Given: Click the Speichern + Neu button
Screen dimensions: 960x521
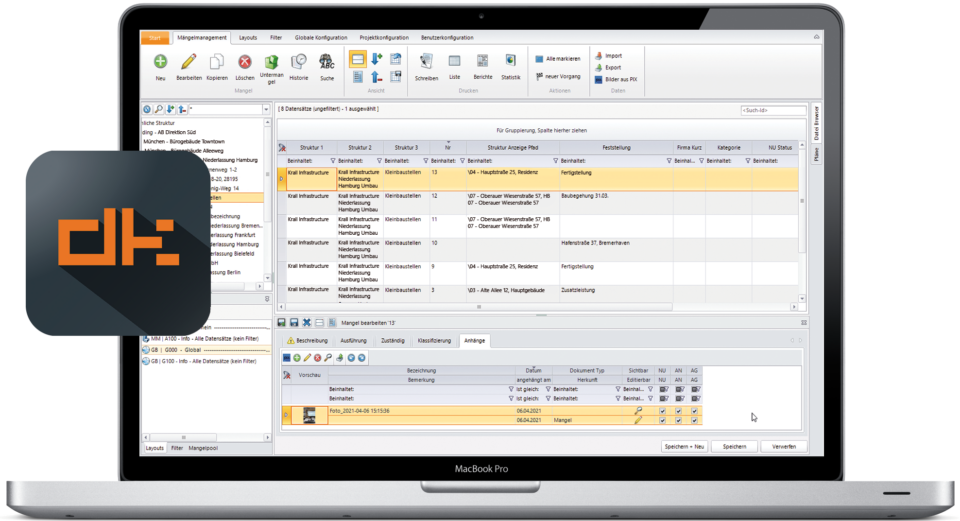Looking at the screenshot, I should 684,447.
